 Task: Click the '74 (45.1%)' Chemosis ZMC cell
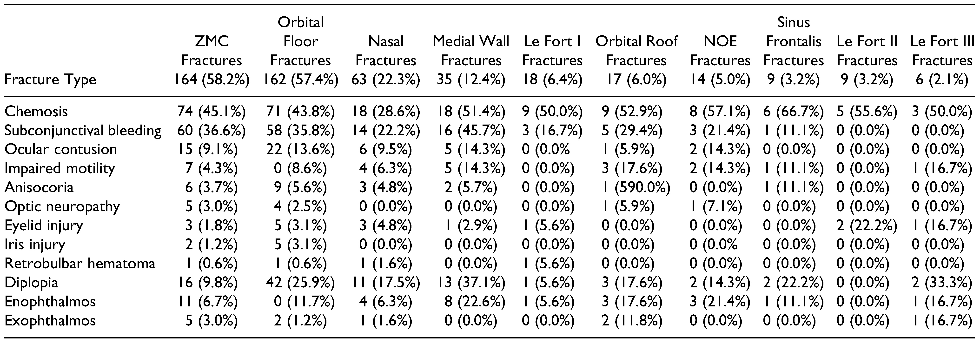coord(212,112)
